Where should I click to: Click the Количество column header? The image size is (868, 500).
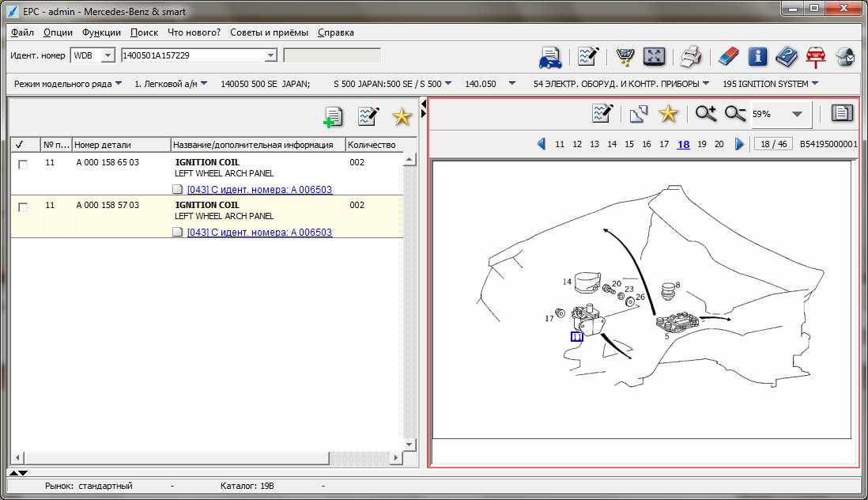coord(372,145)
